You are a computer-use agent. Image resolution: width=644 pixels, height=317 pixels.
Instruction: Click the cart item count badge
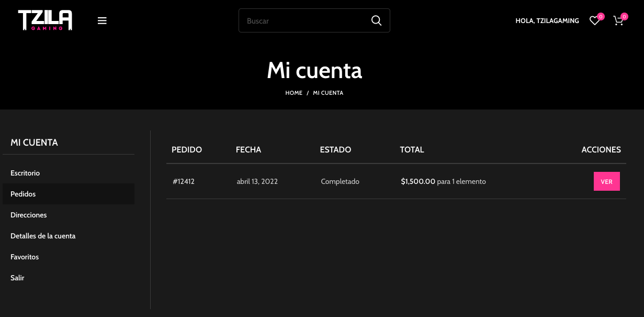(624, 17)
